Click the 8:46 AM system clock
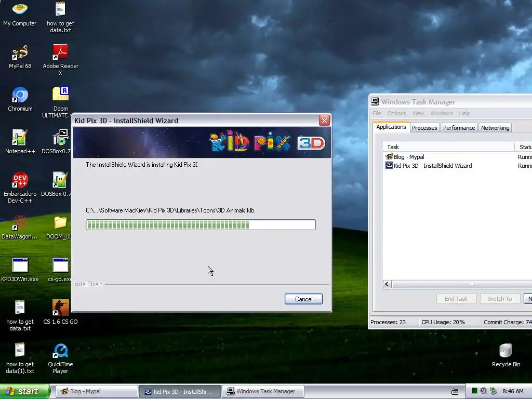 pyautogui.click(x=513, y=391)
